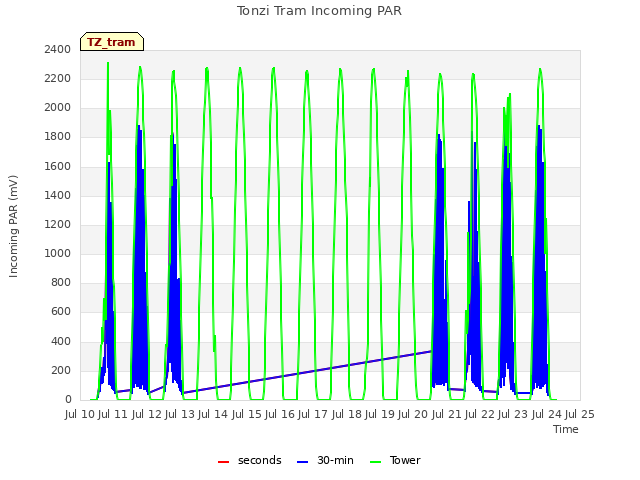Click the 2400 y-axis tick label
The width and height of the screenshot is (640, 480).
[x=58, y=49]
